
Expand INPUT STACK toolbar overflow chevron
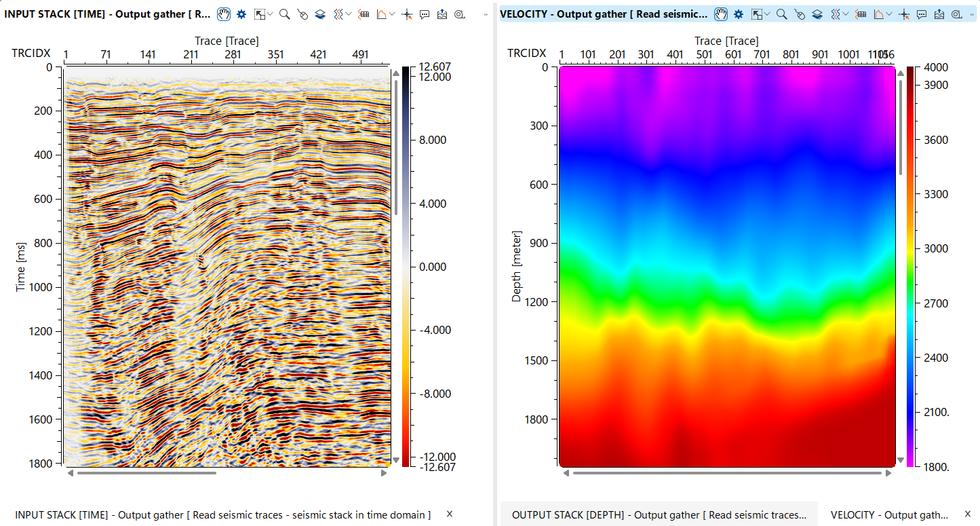[486, 14]
